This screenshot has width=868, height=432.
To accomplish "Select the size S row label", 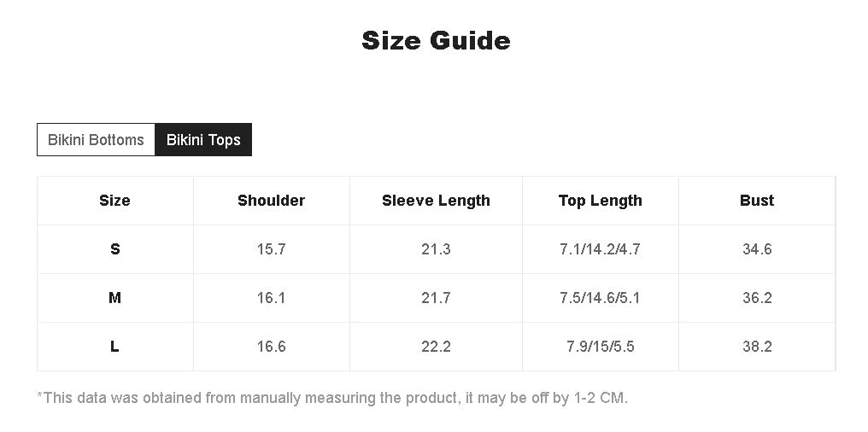I will click(115, 249).
